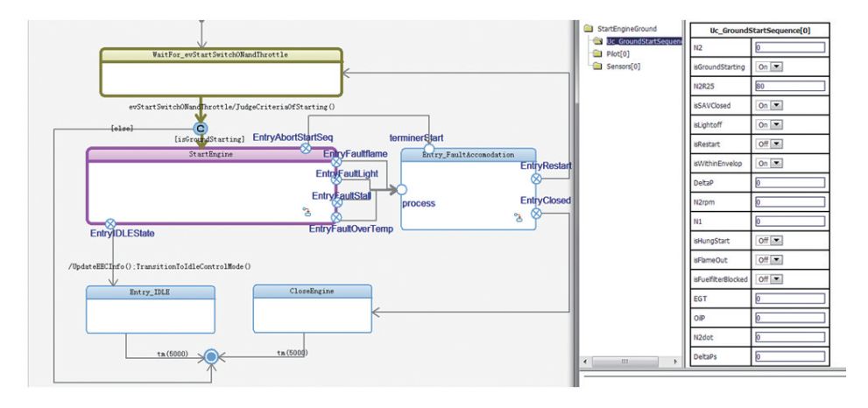This screenshot has width=868, height=408.
Task: Open the isSAVClosed dropdown
Action: (777, 106)
